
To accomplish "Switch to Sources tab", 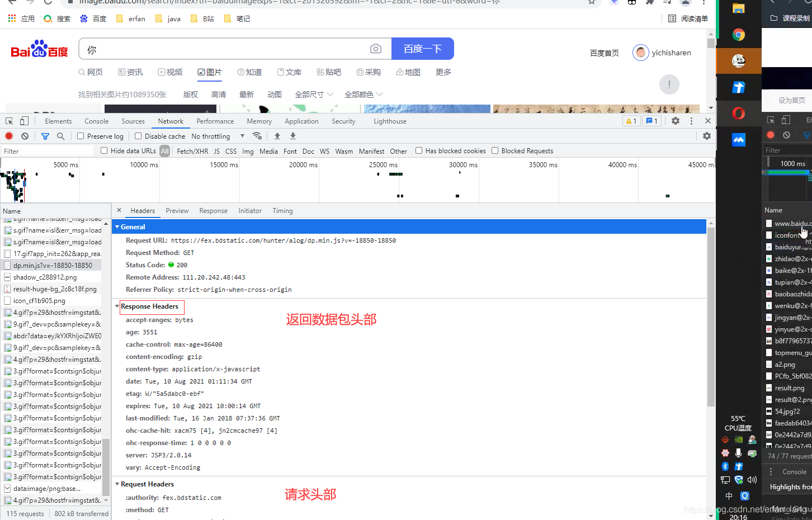I will point(133,121).
